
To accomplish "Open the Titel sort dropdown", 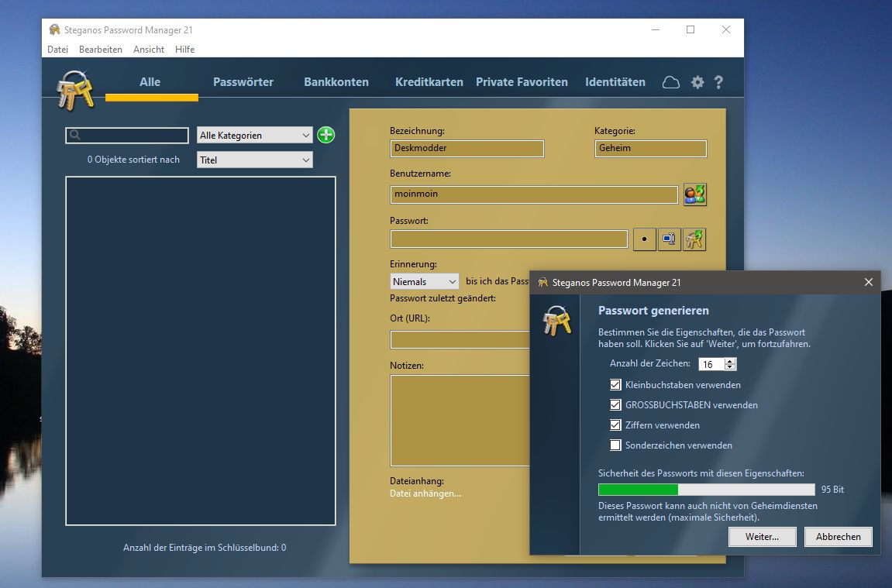I will point(254,160).
